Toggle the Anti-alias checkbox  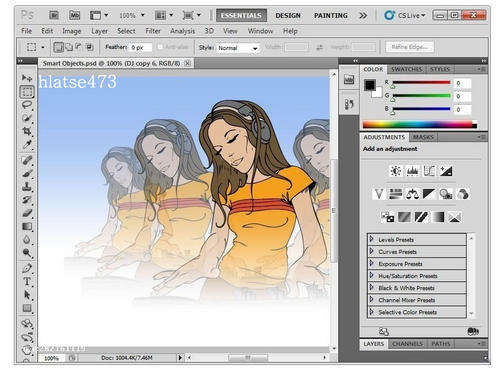160,47
